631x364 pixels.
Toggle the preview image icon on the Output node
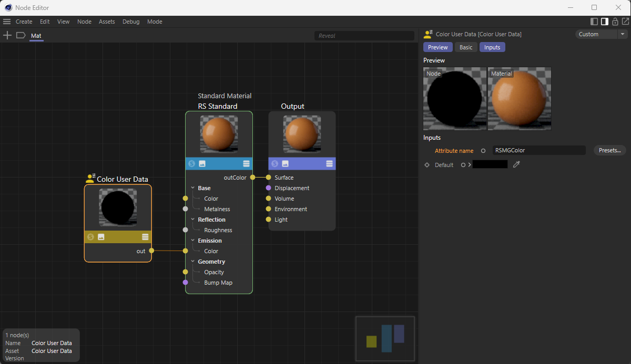pyautogui.click(x=285, y=164)
